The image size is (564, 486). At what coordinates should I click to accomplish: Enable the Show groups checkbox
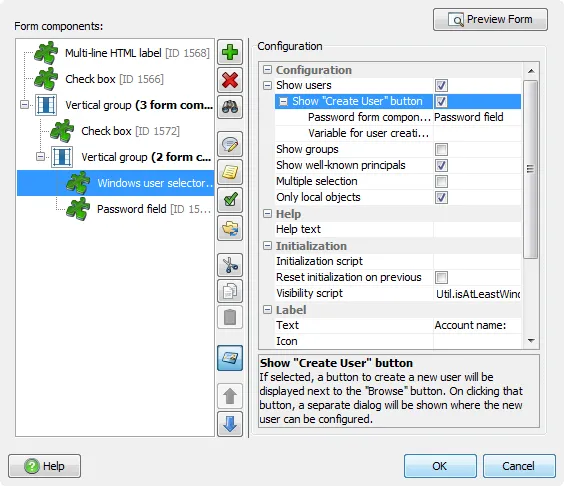point(441,149)
